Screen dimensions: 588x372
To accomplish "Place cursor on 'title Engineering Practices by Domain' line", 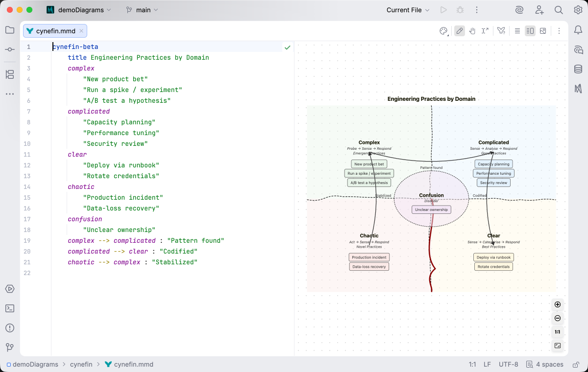I will point(138,58).
